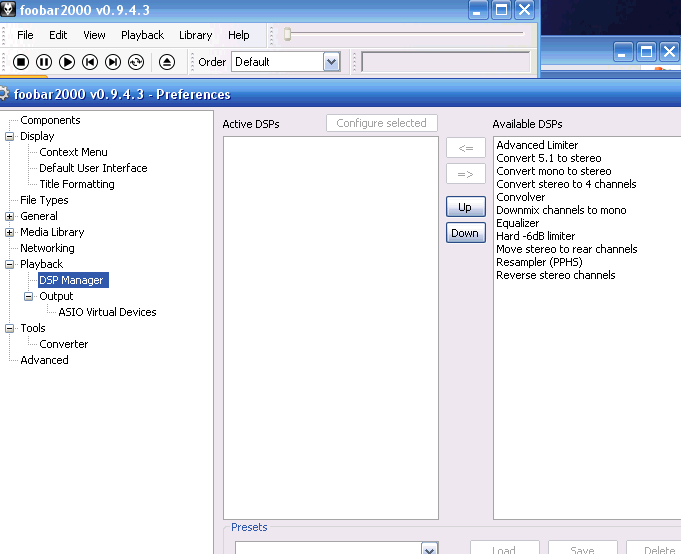Click the Down button
Viewport: 681px width, 554px height.
click(x=466, y=233)
